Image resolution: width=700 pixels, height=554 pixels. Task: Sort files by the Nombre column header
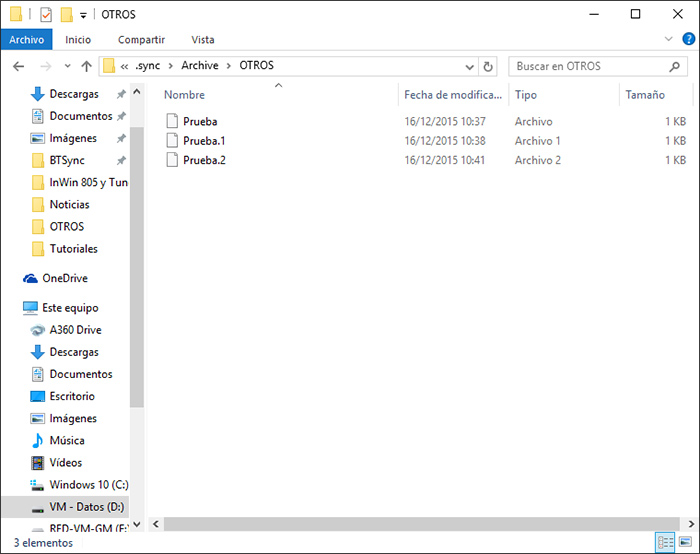184,95
